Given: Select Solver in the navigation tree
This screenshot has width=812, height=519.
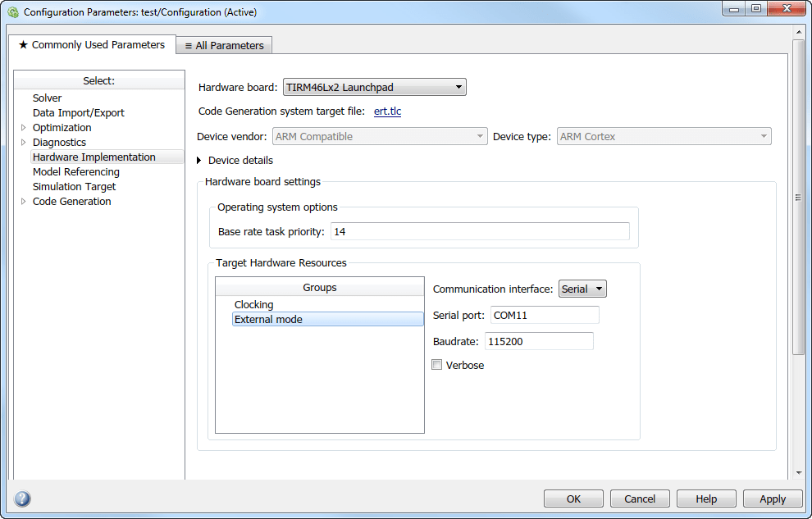Looking at the screenshot, I should point(47,98).
